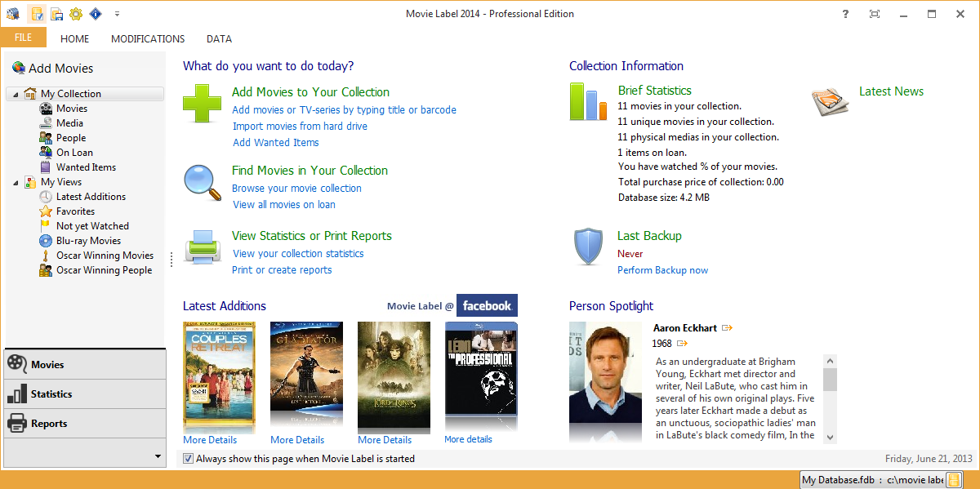
Task: Select the Oscar Winning People icon
Action: click(x=46, y=270)
